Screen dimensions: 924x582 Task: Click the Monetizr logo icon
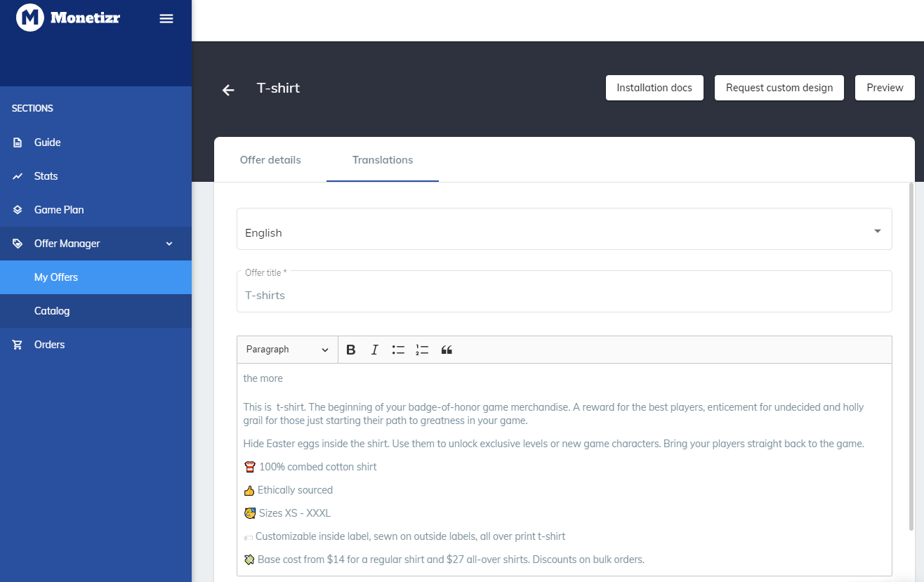pyautogui.click(x=30, y=18)
